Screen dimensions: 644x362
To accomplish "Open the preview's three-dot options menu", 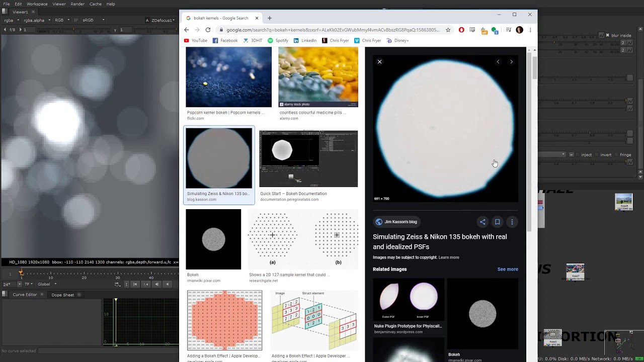I will tap(512, 222).
